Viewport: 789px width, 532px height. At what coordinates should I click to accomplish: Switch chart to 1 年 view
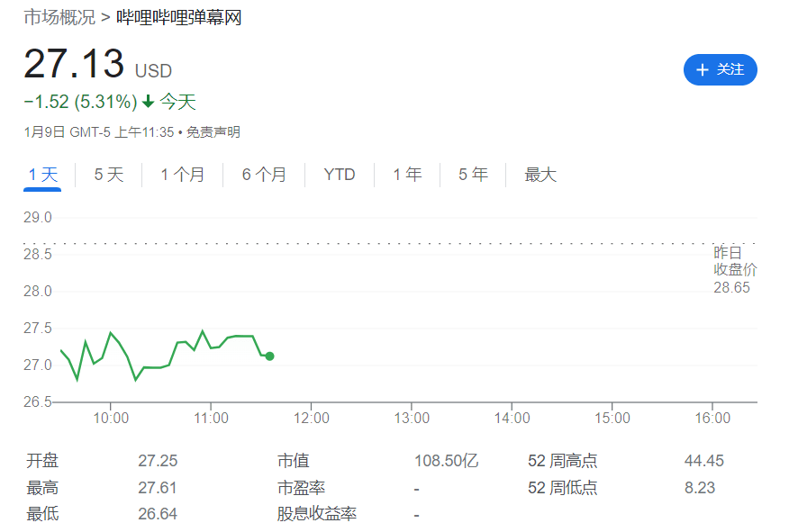[407, 175]
